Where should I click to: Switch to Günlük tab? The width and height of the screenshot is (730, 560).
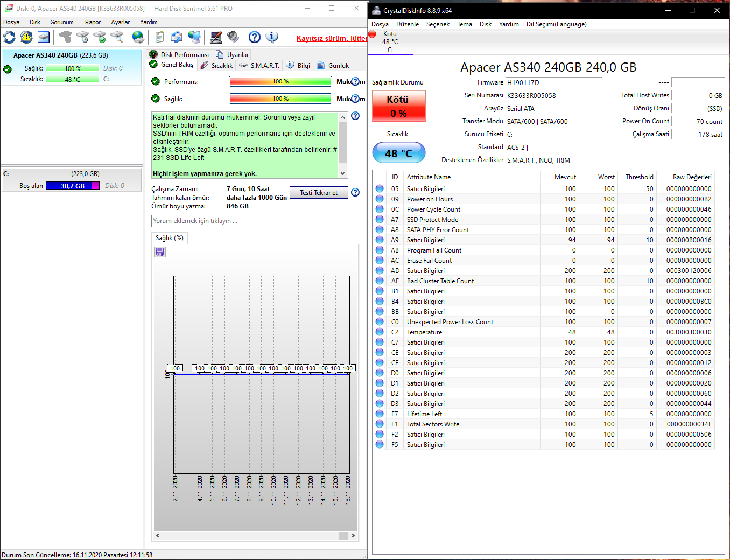(333, 66)
